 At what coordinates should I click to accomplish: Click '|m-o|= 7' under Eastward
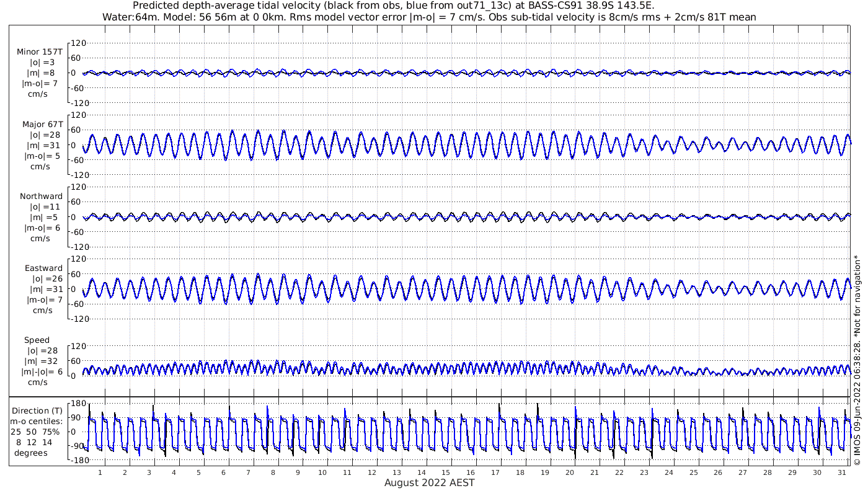click(x=45, y=300)
